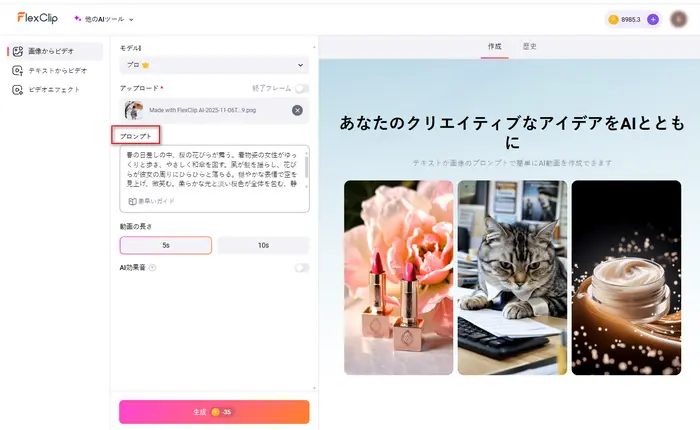Click the 画像からビデオ sidebar icon
This screenshot has width=700, height=430.
(17, 51)
